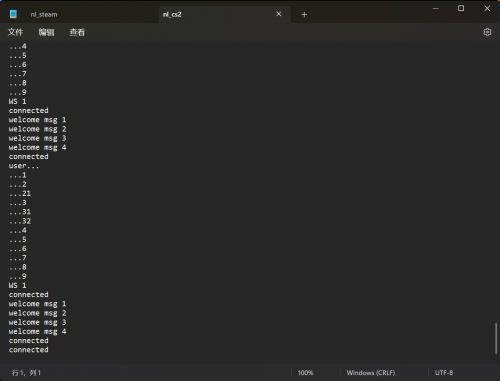Click the last welcome msg 4 line

[x=37, y=331]
